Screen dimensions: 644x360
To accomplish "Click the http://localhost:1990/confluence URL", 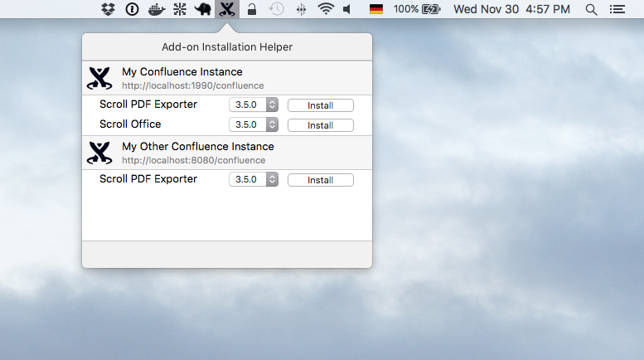I will click(x=192, y=85).
